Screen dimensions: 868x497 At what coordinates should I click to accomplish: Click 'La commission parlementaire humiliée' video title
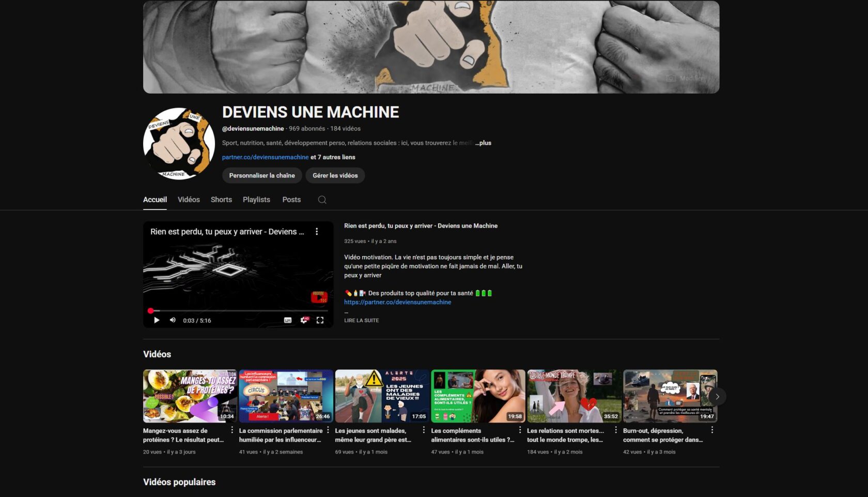[x=281, y=435]
